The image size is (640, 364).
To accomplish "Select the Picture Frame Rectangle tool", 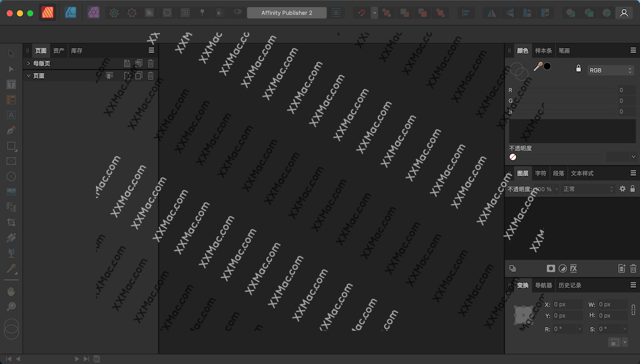I will pos(11,161).
